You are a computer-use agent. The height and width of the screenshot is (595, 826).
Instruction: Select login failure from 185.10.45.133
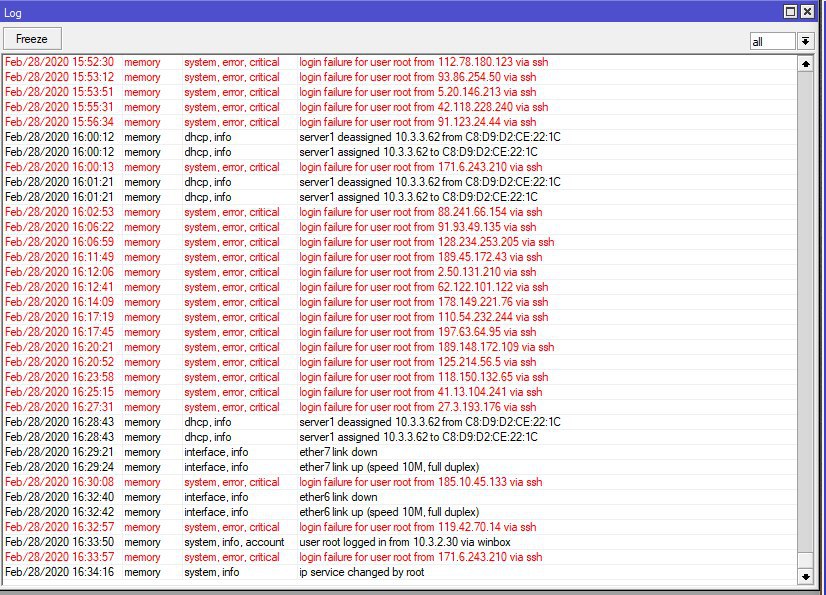400,483
